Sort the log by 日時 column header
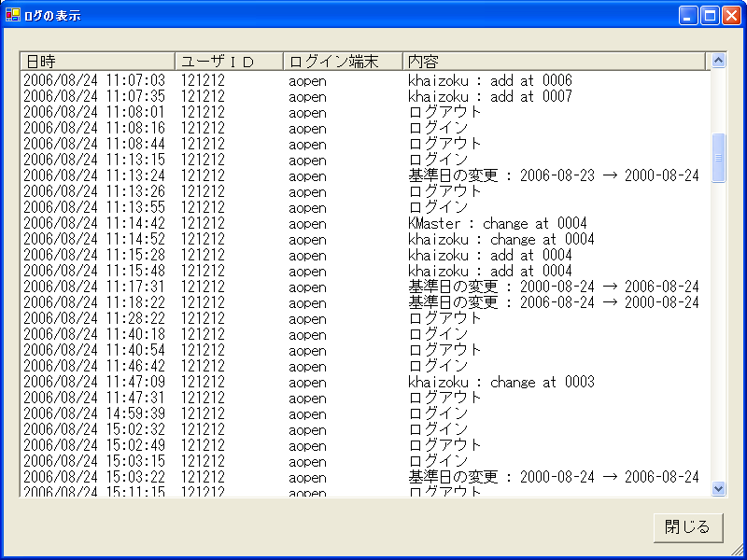747x560 pixels. 97,62
